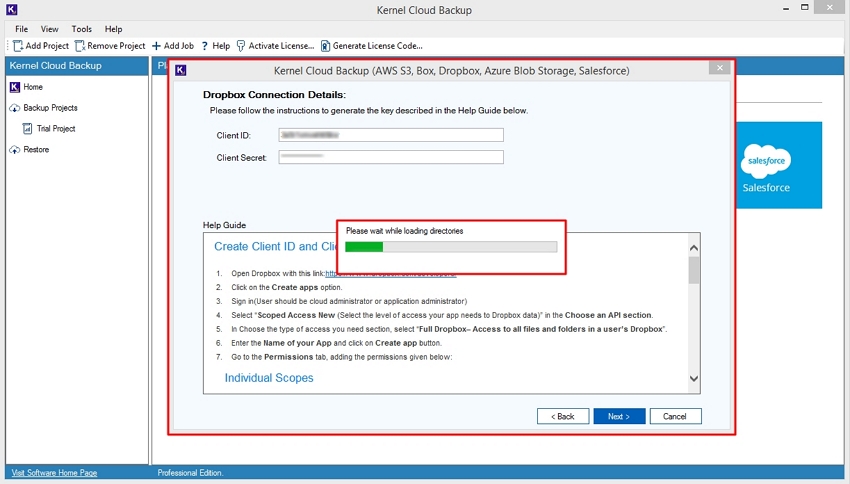Maximize the main application window
The image size is (850, 484).
tap(805, 8)
